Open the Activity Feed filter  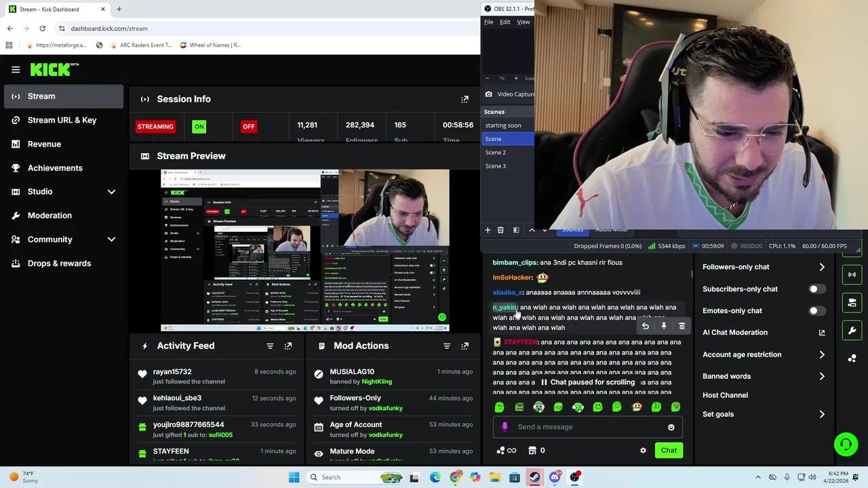pyautogui.click(x=270, y=346)
